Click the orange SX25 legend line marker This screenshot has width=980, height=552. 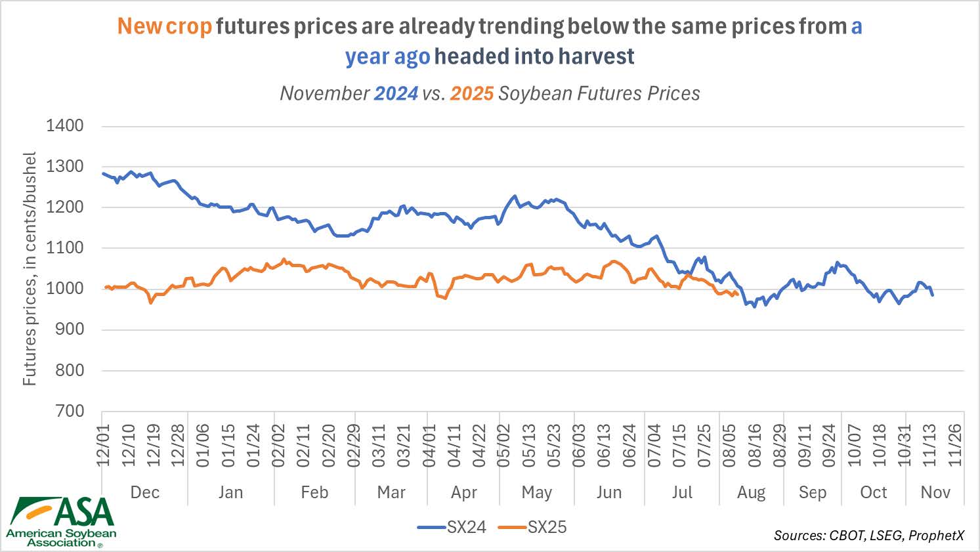pyautogui.click(x=512, y=527)
